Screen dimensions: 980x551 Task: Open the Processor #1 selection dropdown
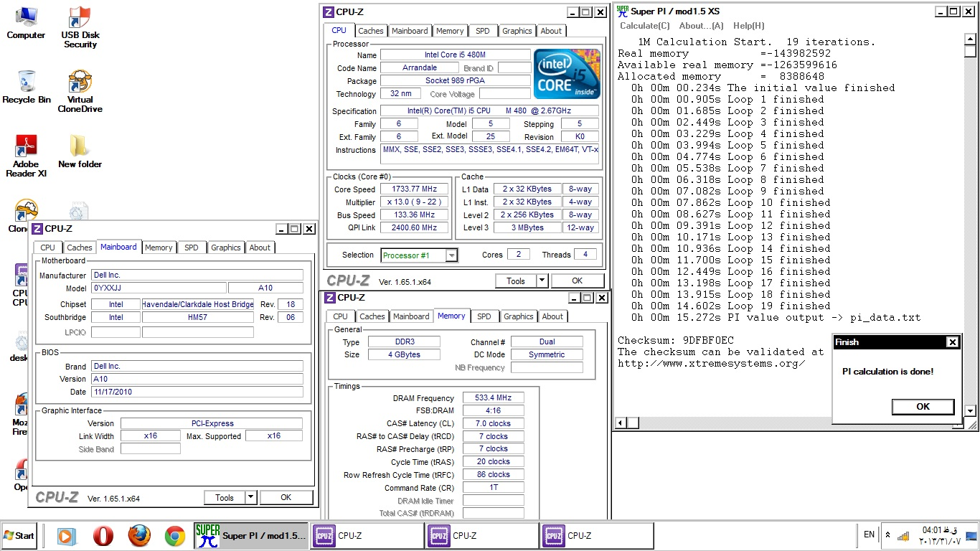[x=451, y=255]
